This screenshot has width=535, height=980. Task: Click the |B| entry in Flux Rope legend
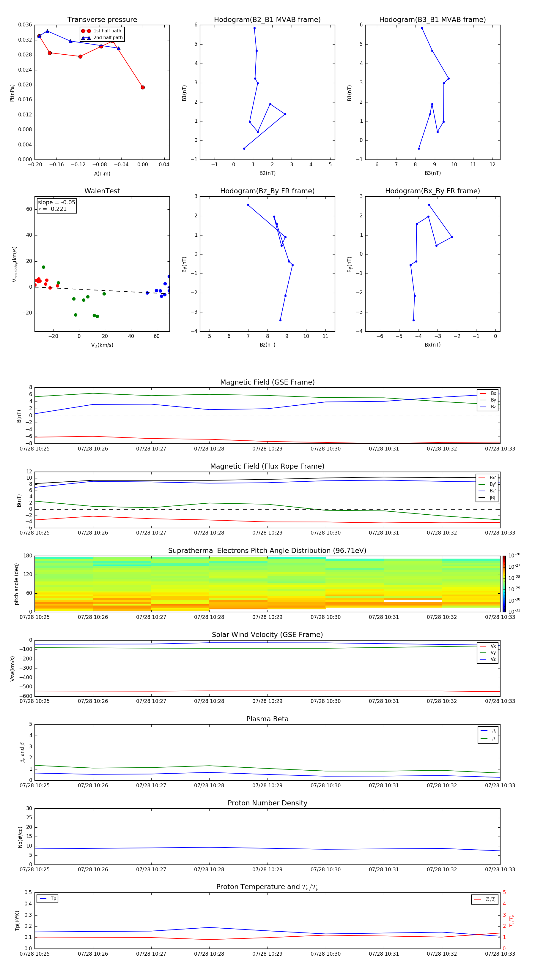487,498
